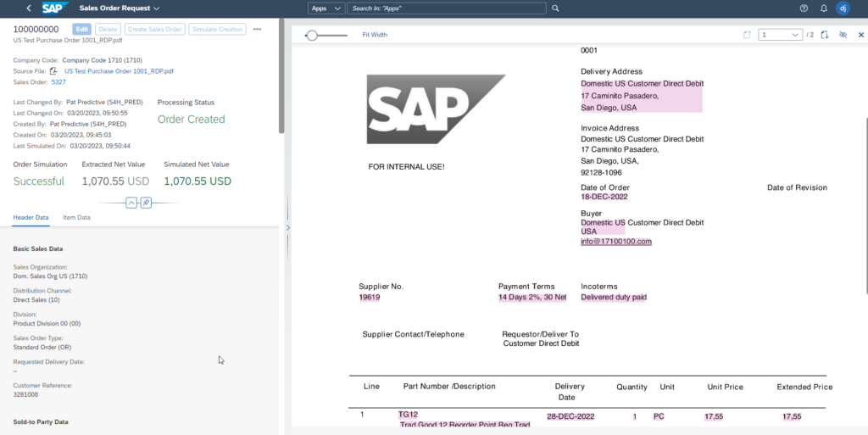Open the Sales Order Request title dropdown
This screenshot has height=435, width=868.
click(119, 8)
